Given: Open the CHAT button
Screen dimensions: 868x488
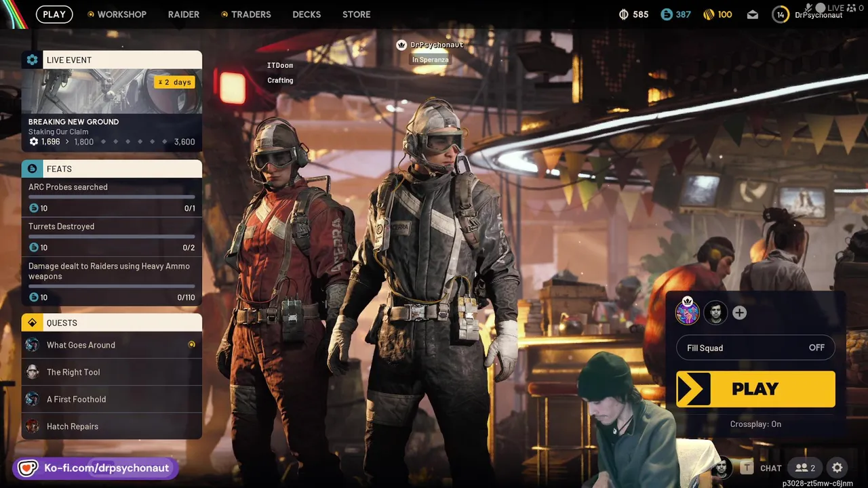Looking at the screenshot, I should pyautogui.click(x=771, y=468).
